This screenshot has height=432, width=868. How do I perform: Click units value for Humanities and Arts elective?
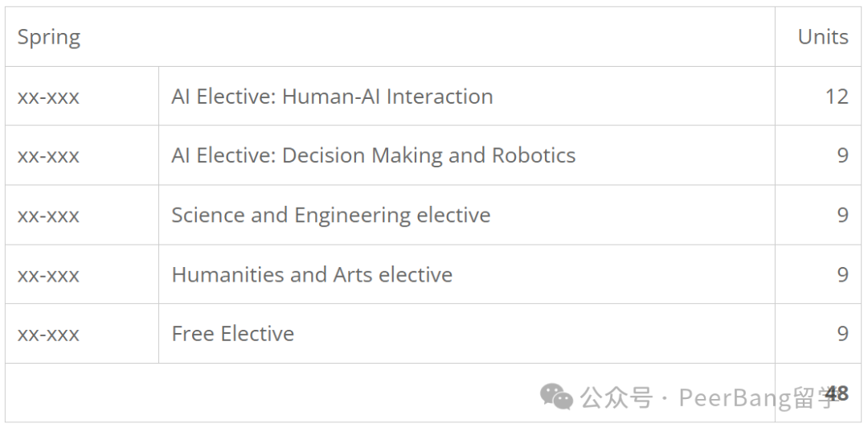coord(842,274)
